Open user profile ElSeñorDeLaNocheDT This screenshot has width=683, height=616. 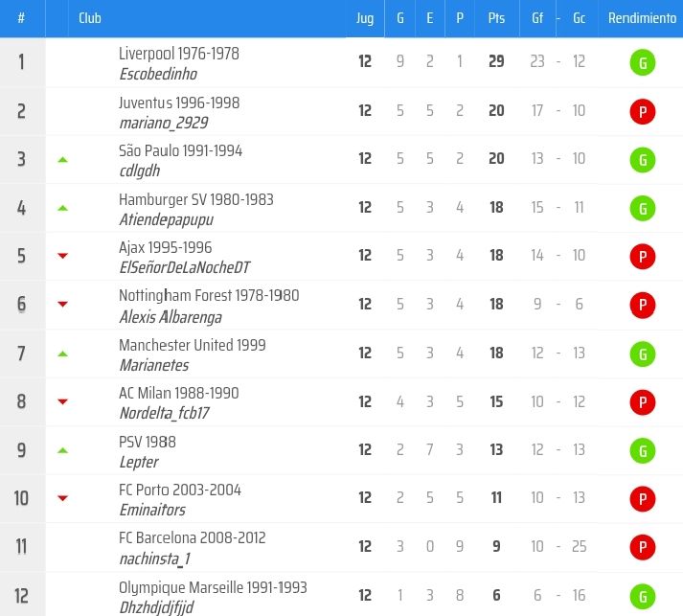[185, 267]
